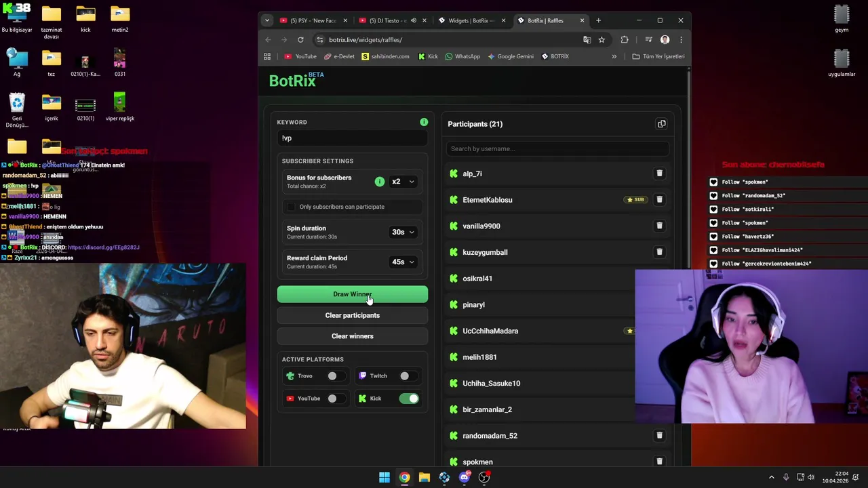Open the Recycle Bin on desktop

point(17,110)
